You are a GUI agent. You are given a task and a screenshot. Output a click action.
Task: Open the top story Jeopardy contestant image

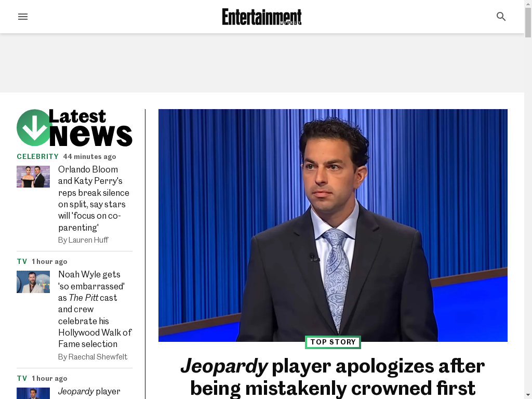(333, 225)
